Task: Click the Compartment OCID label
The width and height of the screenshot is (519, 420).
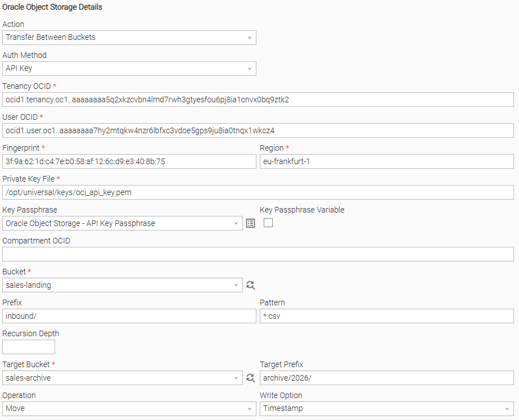Action: pyautogui.click(x=36, y=241)
